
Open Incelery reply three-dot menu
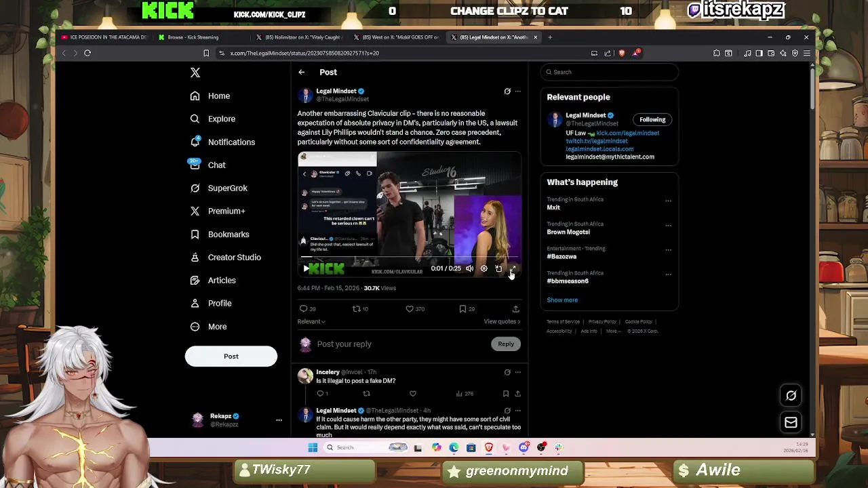pyautogui.click(x=517, y=372)
